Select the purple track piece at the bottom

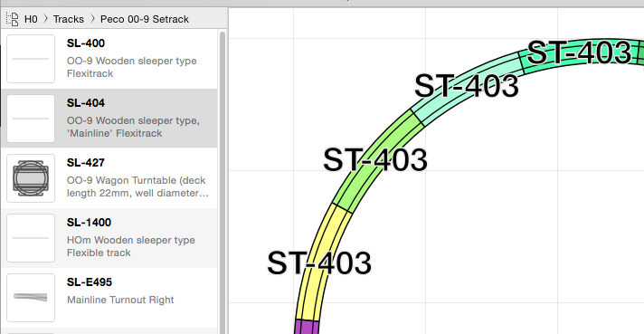[307, 328]
